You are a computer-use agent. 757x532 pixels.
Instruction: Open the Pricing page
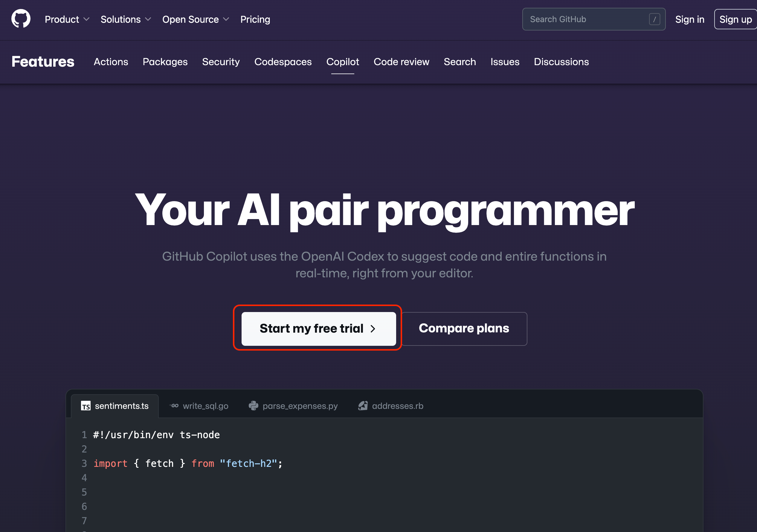pos(255,19)
